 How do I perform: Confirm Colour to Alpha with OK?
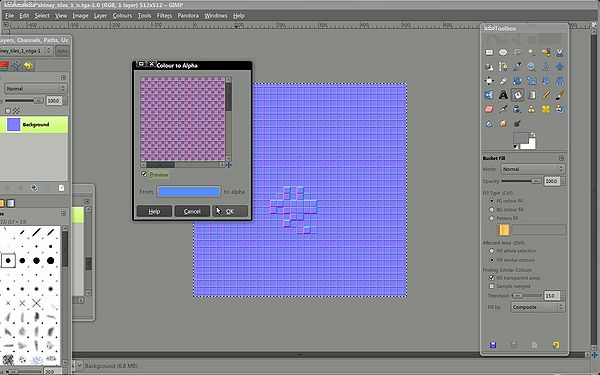point(230,211)
